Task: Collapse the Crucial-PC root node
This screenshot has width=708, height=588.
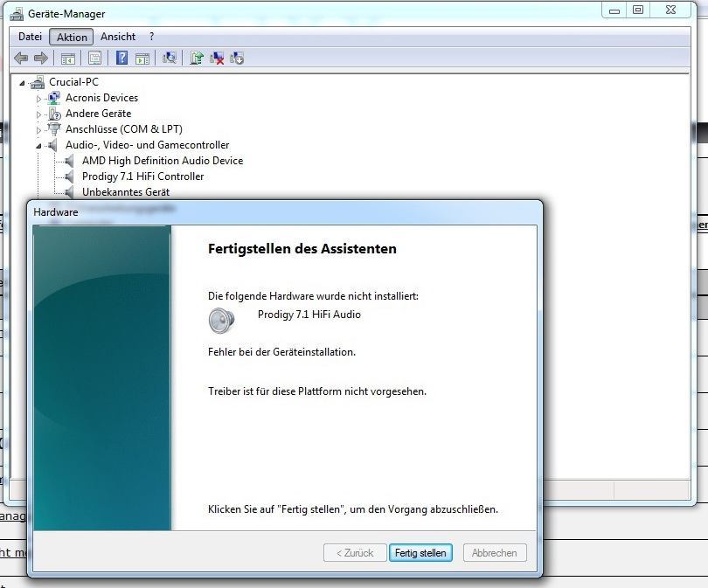Action: click(22, 83)
